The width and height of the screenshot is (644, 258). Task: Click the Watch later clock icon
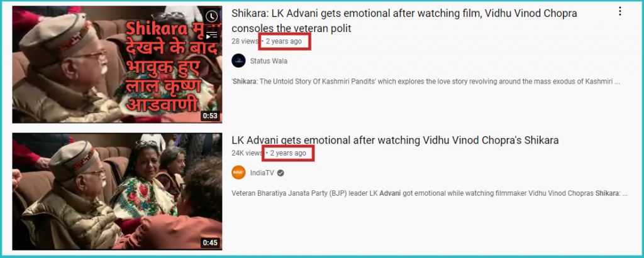[211, 16]
